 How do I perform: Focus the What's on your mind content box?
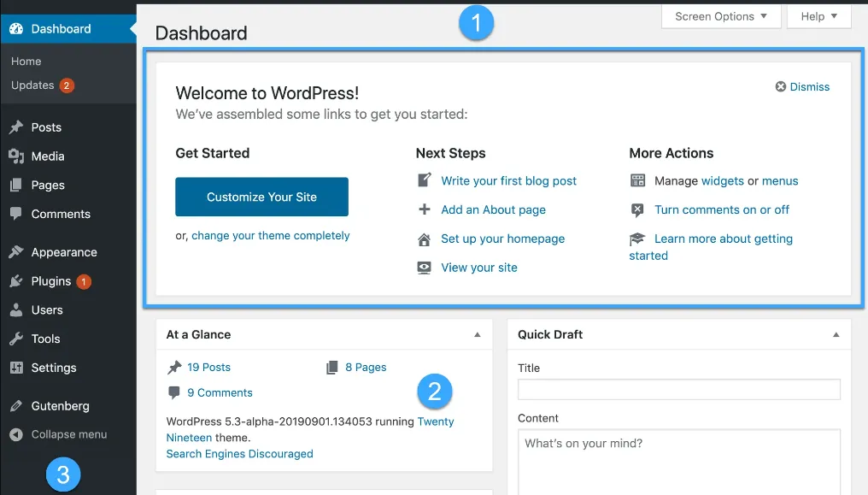[678, 462]
